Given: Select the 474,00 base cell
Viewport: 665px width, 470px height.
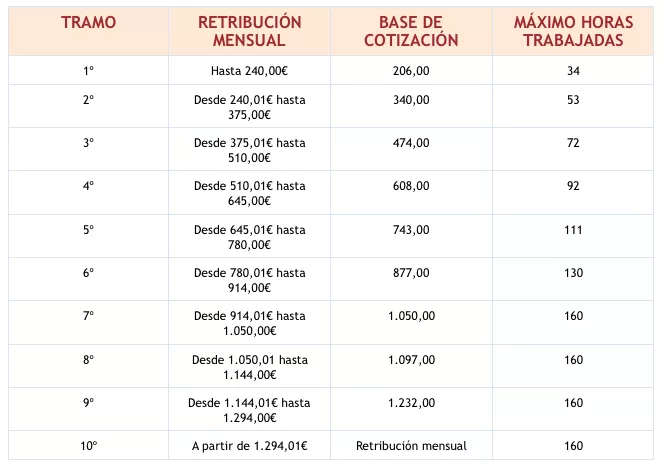Looking at the screenshot, I should pyautogui.click(x=411, y=149).
